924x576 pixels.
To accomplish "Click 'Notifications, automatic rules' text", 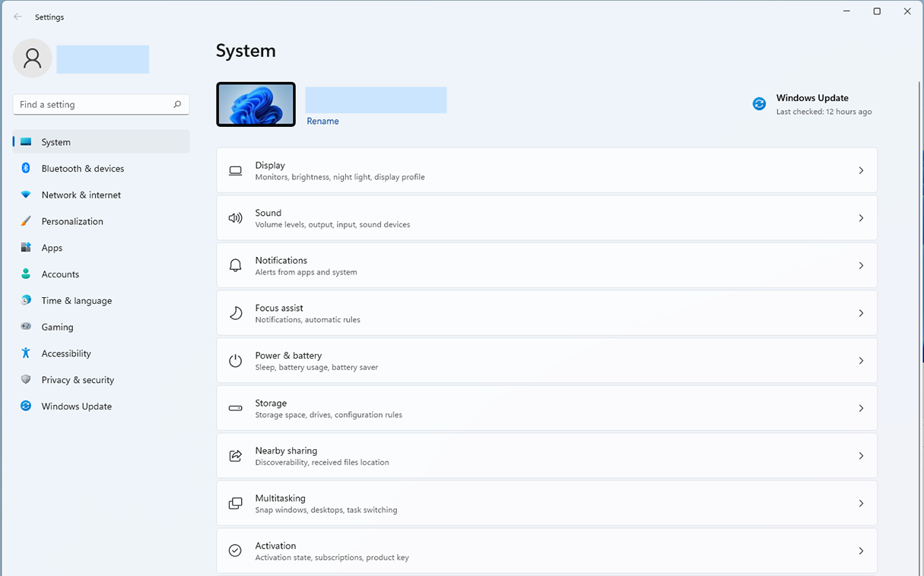I will (307, 320).
